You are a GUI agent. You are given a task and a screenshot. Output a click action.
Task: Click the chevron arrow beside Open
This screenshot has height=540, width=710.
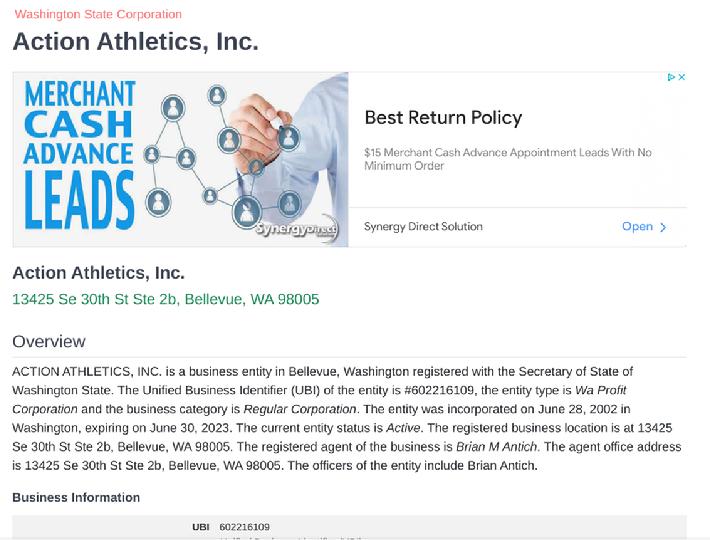[663, 227]
